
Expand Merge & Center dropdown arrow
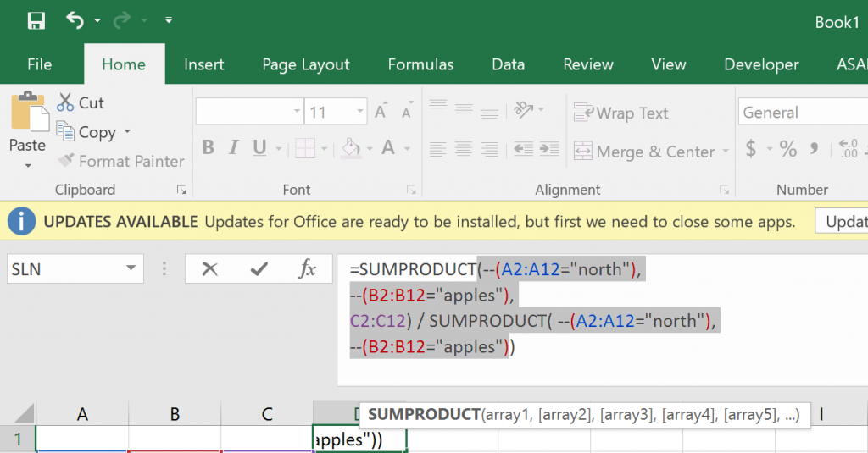(x=726, y=151)
